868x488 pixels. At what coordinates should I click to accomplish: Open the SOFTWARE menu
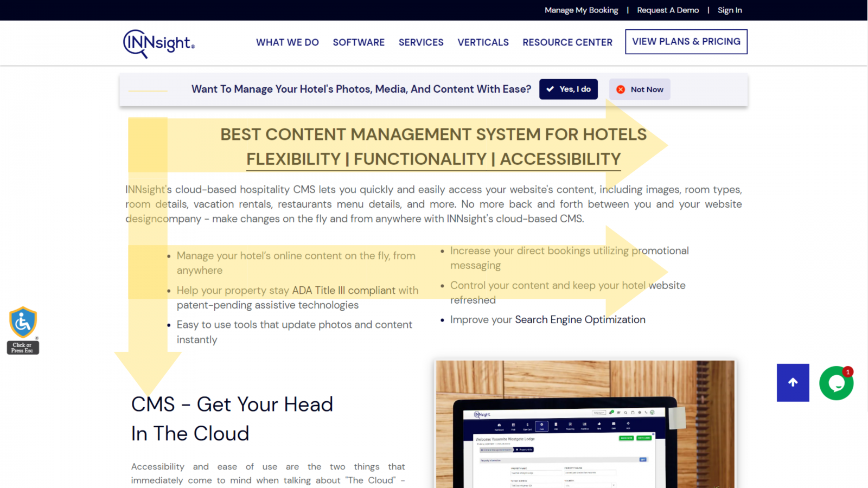pos(359,42)
